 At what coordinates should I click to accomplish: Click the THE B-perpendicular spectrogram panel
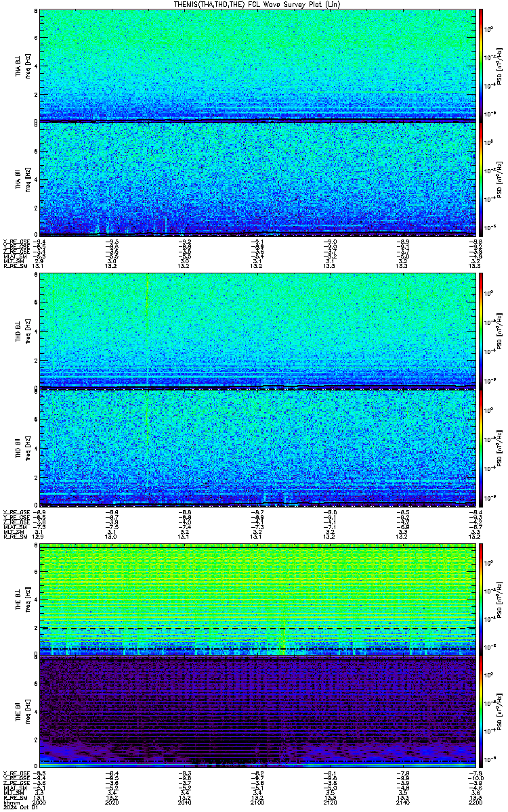point(257,600)
